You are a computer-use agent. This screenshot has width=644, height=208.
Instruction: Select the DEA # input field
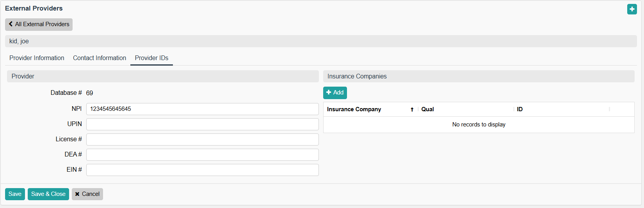pos(202,155)
